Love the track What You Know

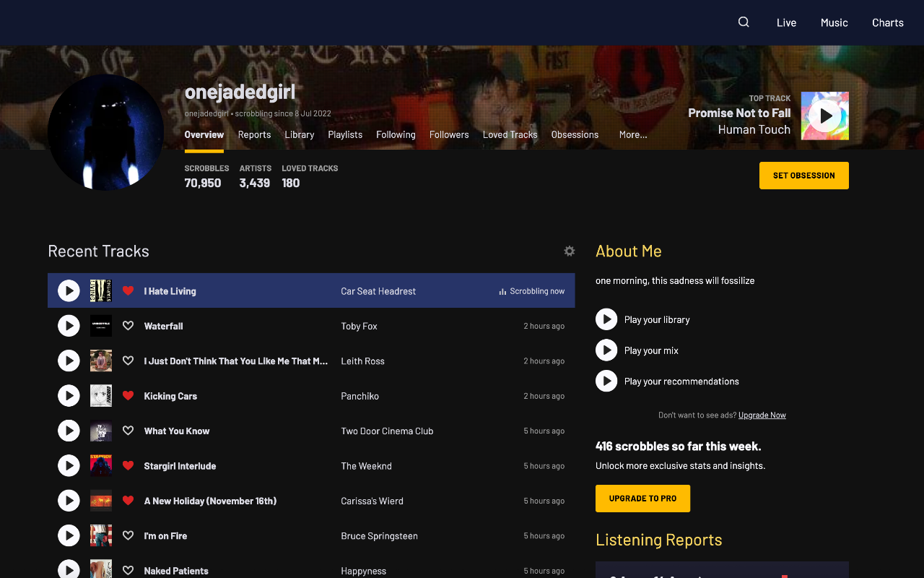(x=128, y=431)
